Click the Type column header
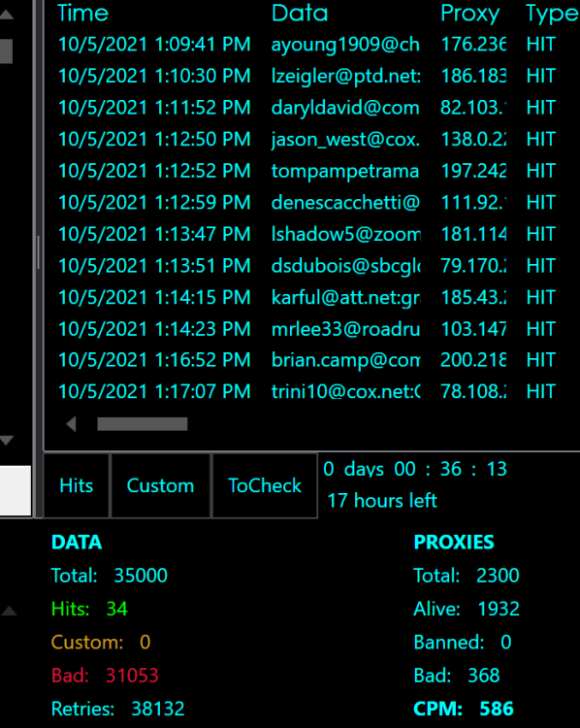 [x=552, y=13]
